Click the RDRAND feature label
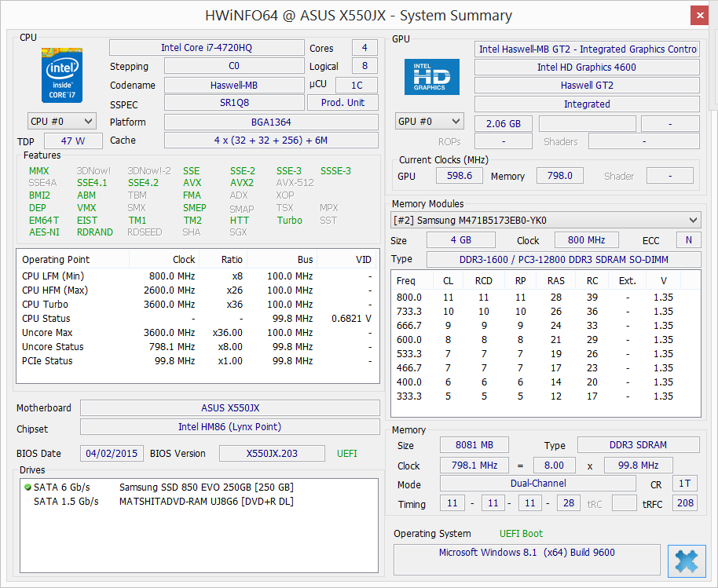Viewport: 718px width, 588px height. click(x=95, y=232)
